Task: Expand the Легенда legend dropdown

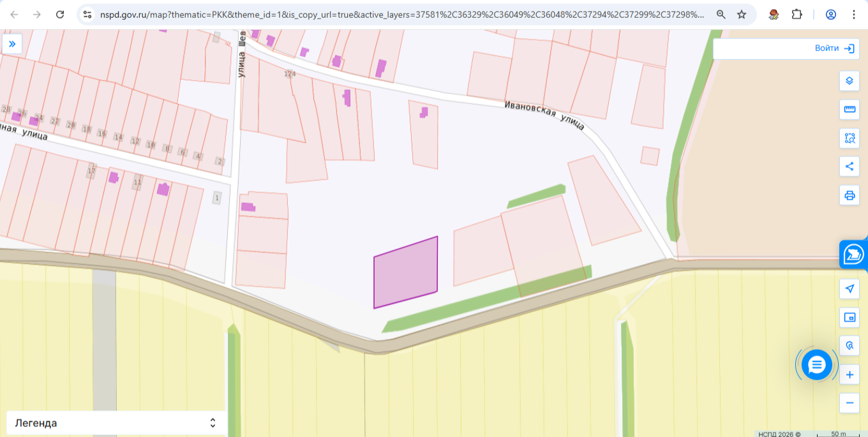Action: 116,423
